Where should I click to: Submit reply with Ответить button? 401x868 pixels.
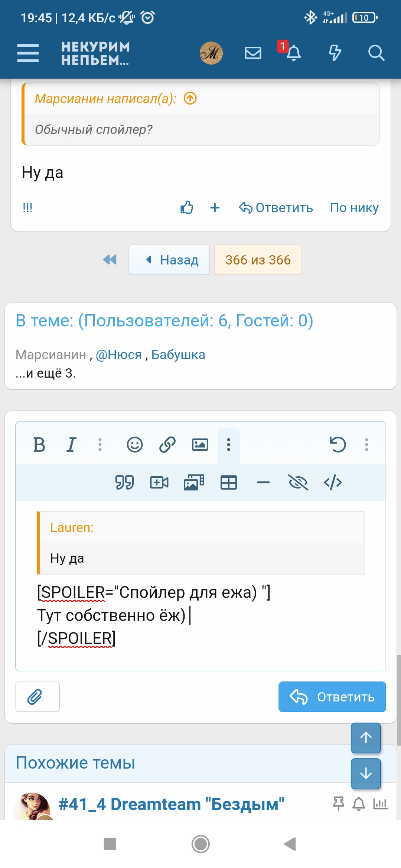[332, 697]
